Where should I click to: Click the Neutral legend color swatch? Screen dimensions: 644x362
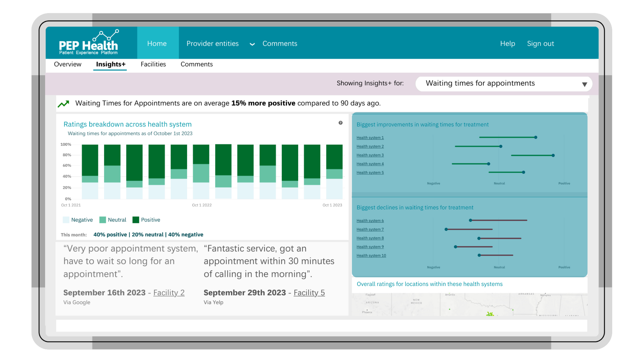102,220
